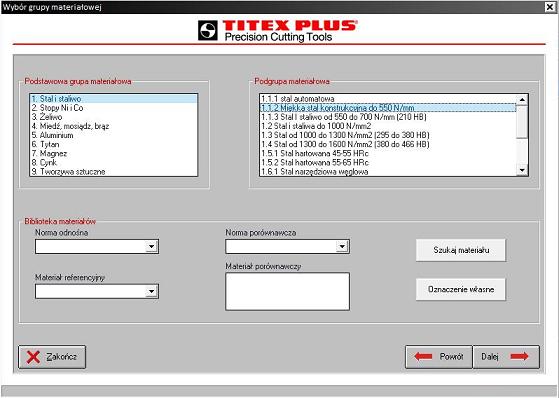Pick '1.2 Stal i staliwo do 1000 N/mm2'
Image resolution: width=559 pixels, height=398 pixels.
coord(388,126)
